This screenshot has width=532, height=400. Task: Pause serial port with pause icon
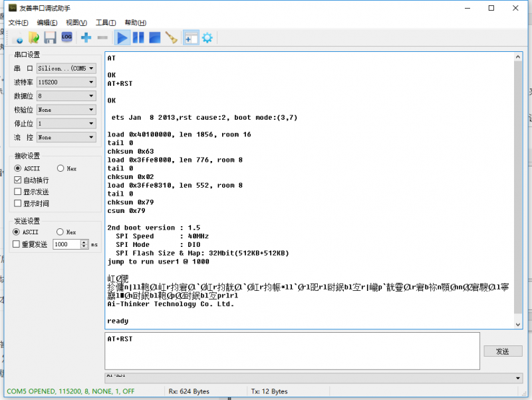coord(138,38)
